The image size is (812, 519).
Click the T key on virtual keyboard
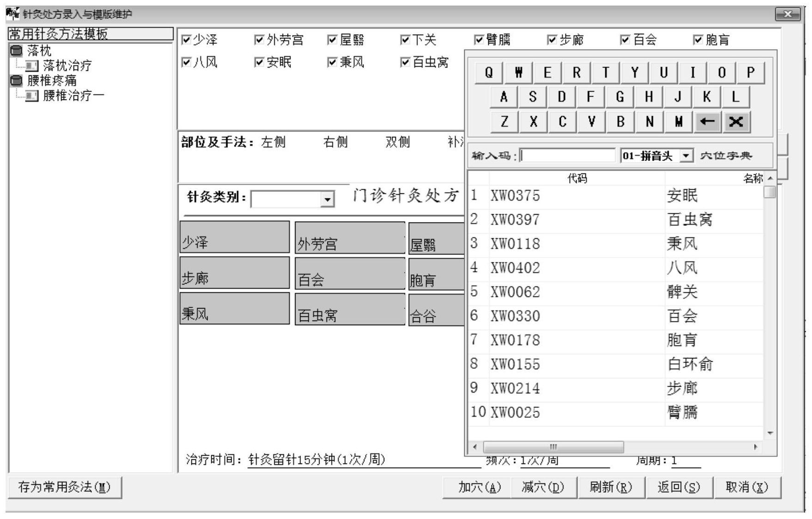tap(605, 73)
